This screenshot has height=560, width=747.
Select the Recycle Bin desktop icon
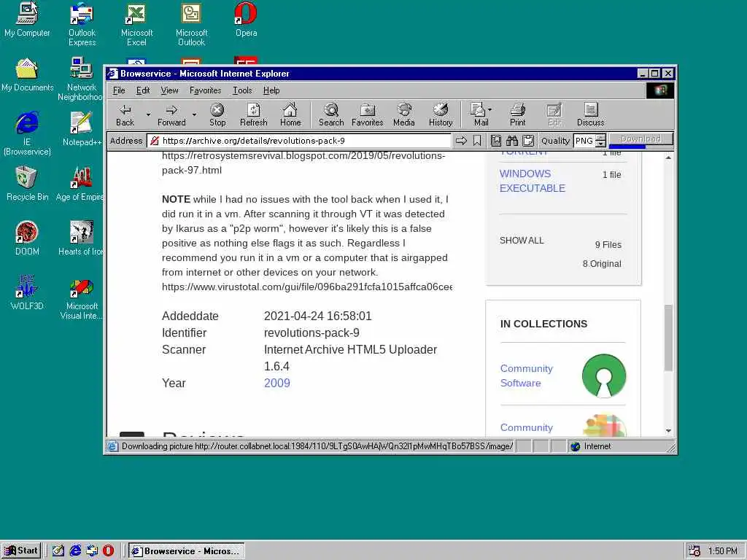tap(27, 184)
